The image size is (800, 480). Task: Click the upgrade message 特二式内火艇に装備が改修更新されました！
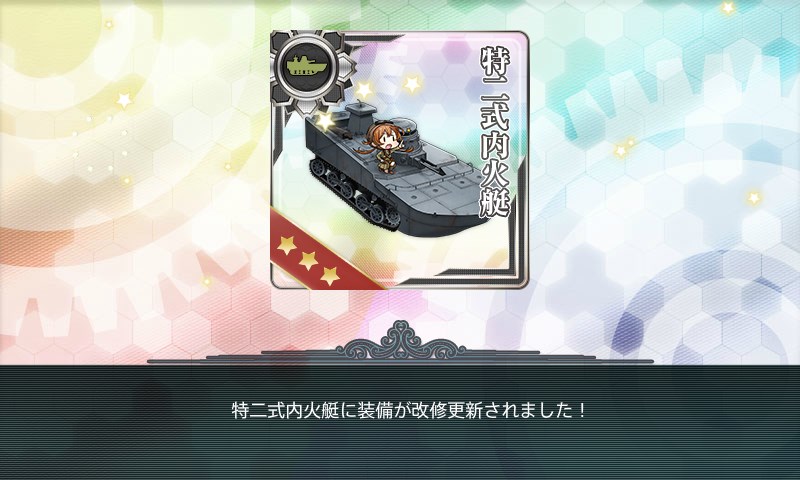coord(409,411)
